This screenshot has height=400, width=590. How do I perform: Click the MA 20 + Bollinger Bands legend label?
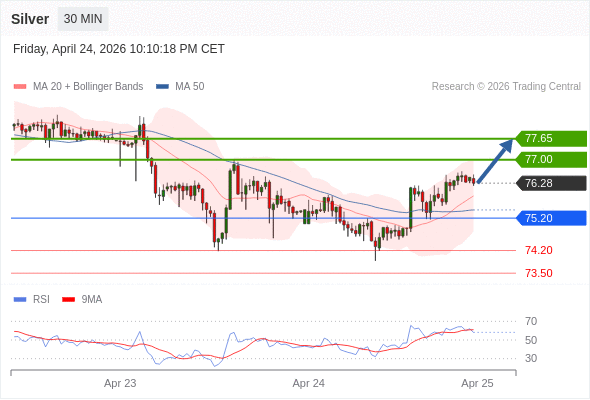click(x=88, y=87)
